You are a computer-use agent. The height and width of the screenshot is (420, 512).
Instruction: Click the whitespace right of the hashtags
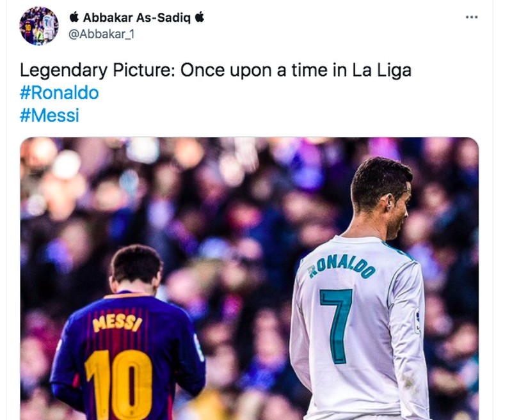point(256,104)
